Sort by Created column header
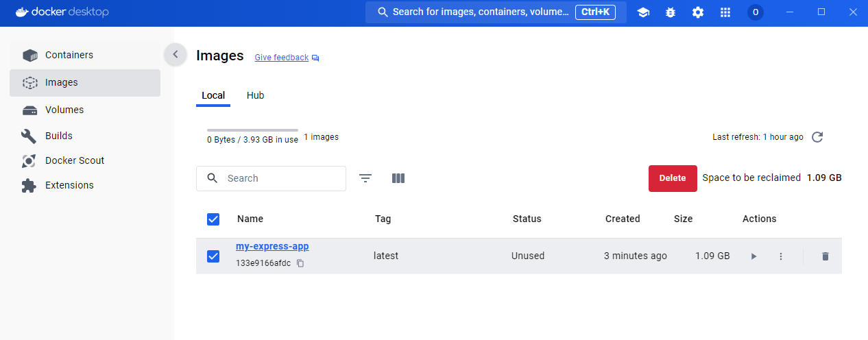Image resolution: width=868 pixels, height=340 pixels. pyautogui.click(x=623, y=219)
